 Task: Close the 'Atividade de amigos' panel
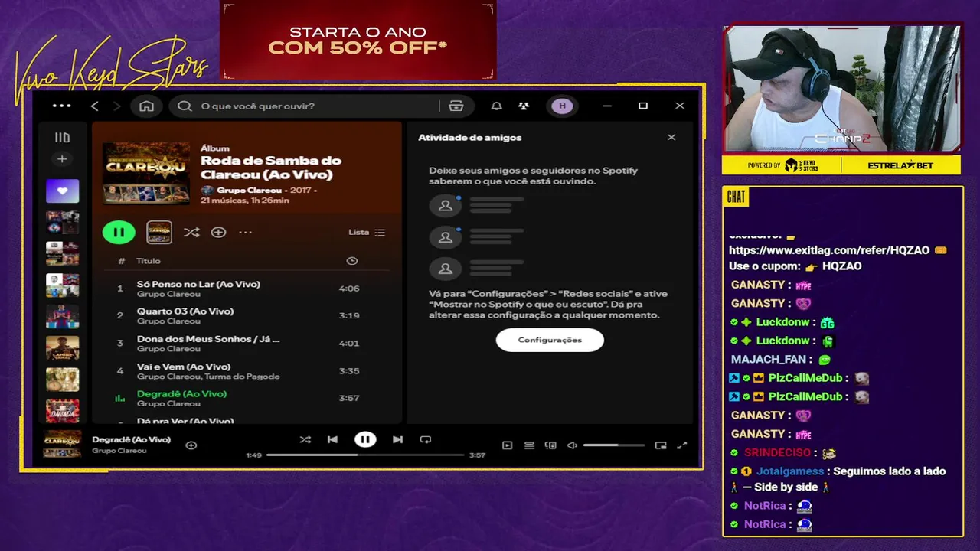[x=671, y=138]
